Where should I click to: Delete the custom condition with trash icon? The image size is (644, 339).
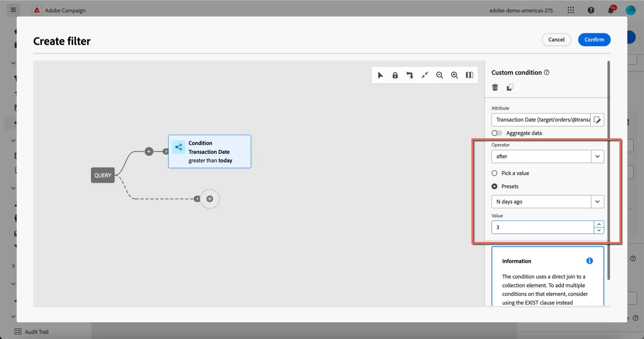[495, 87]
